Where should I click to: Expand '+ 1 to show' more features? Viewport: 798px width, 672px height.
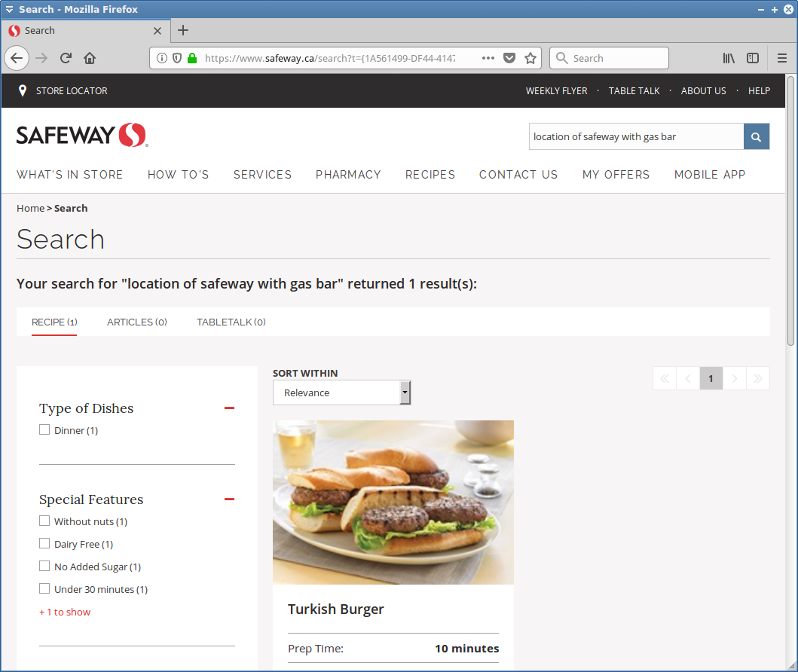65,612
